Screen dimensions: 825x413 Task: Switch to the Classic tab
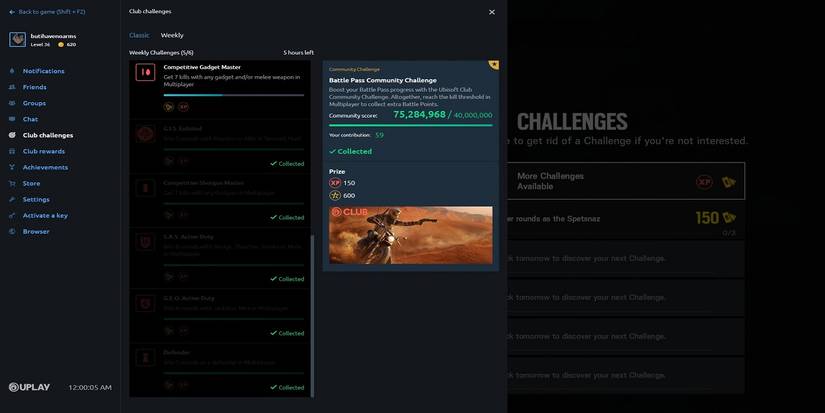139,35
